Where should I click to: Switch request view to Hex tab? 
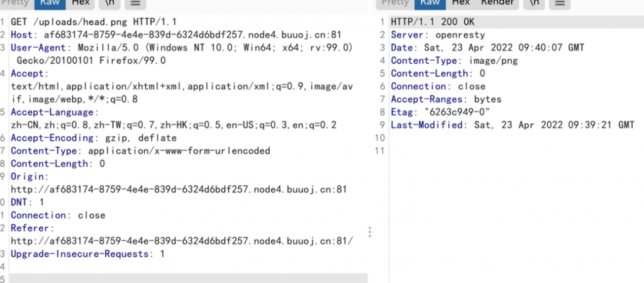pyautogui.click(x=80, y=3)
